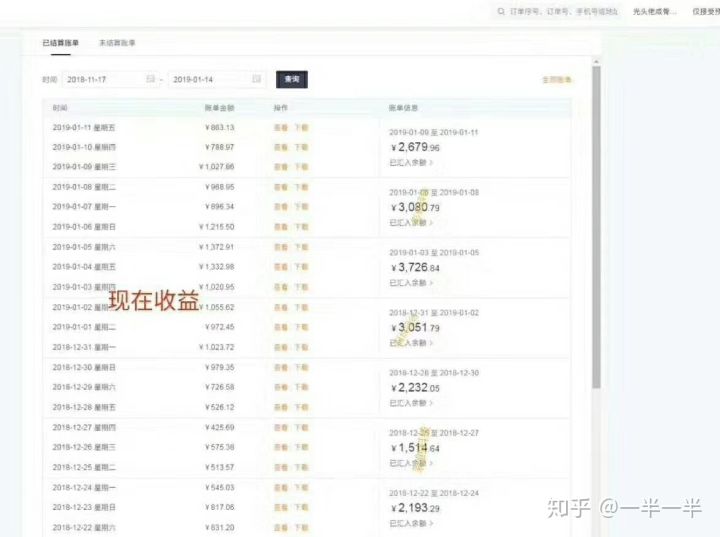
Task: View the 2018-12-31 bill via 查看
Action: [281, 347]
